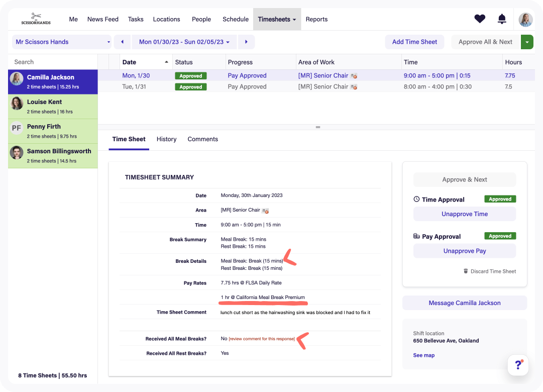Open See map link
Screen dimensions: 543x392
tap(423, 355)
